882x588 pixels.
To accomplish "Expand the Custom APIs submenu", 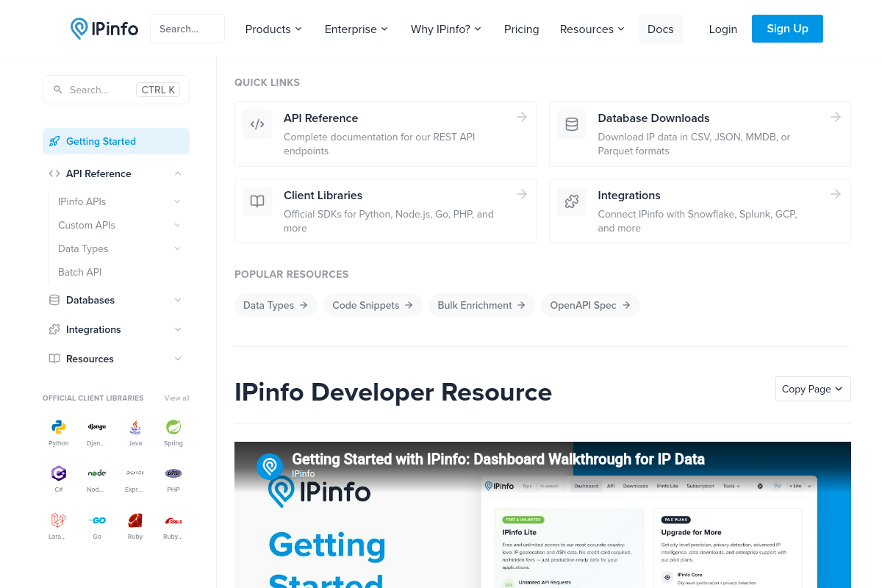I will pos(177,225).
